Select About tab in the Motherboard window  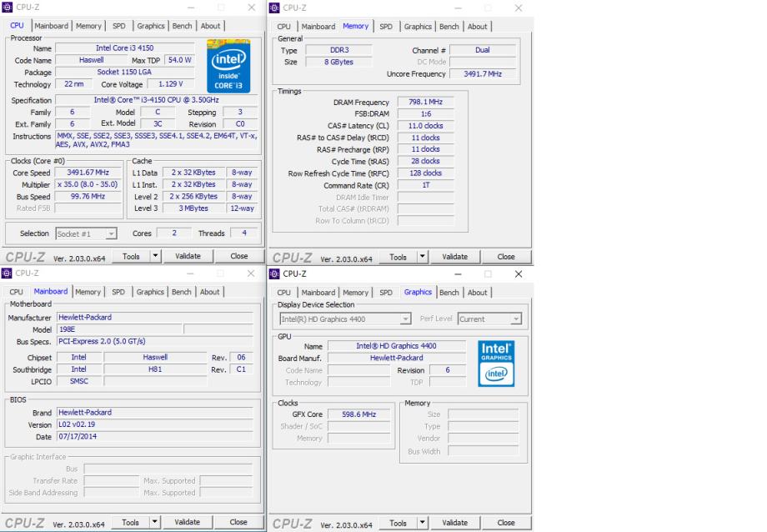(210, 292)
